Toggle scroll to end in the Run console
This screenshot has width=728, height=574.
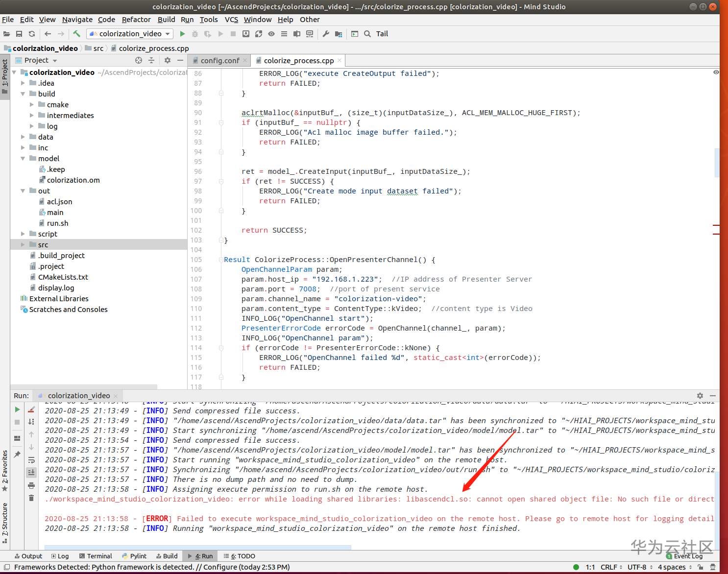[31, 472]
